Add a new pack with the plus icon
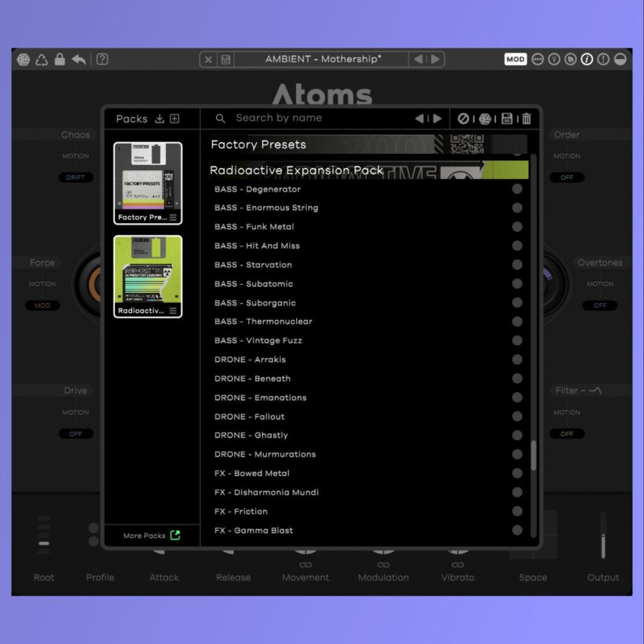The image size is (644, 644). coord(175,119)
